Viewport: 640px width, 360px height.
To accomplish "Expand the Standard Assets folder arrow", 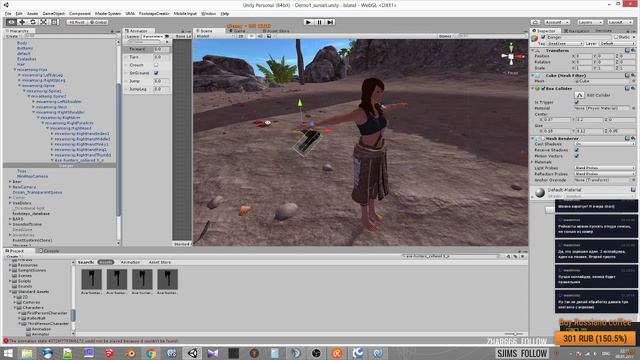I will [10, 292].
